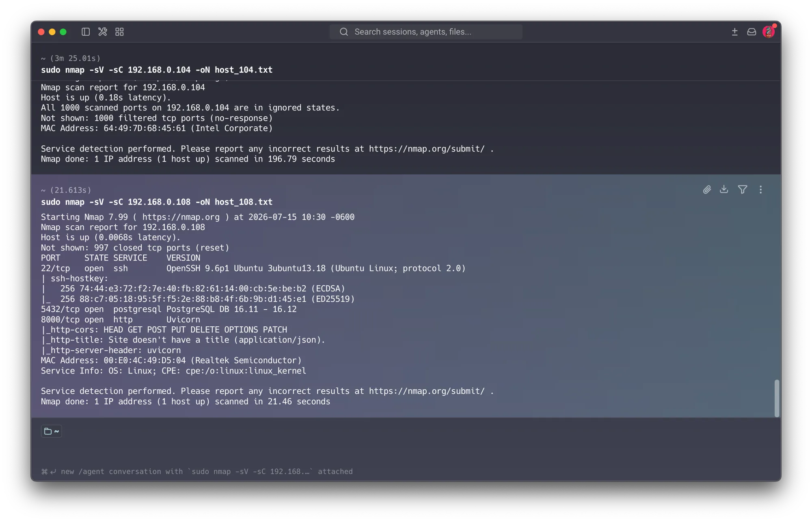
Task: Click the (21.613s) duration label
Action: (71, 190)
